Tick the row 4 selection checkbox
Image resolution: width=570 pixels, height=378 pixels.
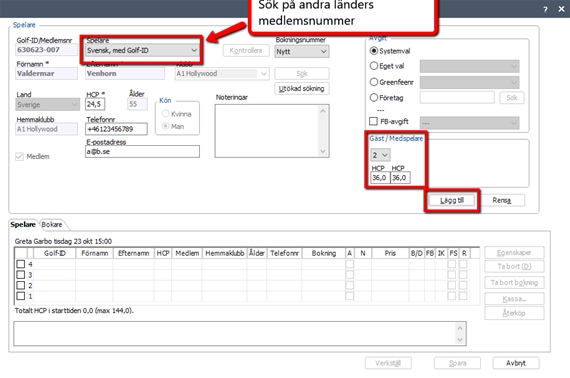coord(21,264)
